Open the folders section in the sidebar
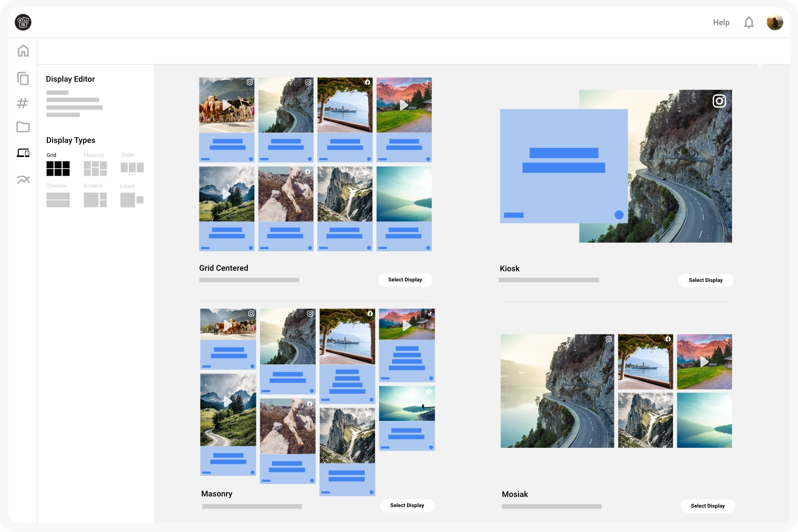Image resolution: width=798 pixels, height=532 pixels. pyautogui.click(x=23, y=127)
